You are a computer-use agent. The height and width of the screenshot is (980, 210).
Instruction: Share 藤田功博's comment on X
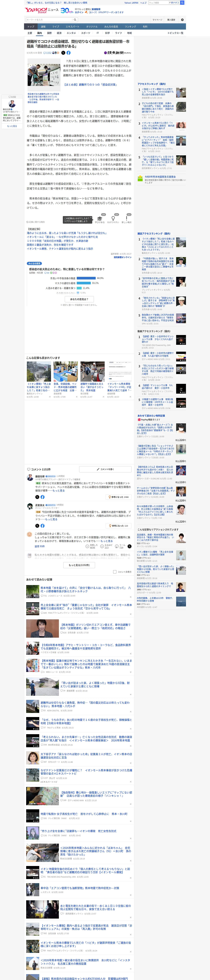coord(37,497)
